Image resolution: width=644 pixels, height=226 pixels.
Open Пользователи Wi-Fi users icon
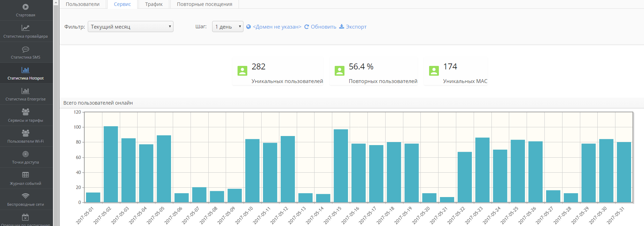coord(25,133)
